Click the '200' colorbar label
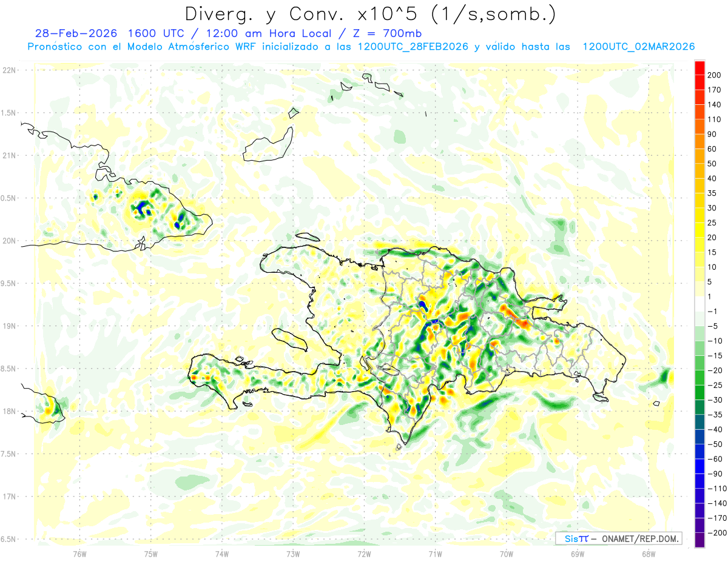 715,75
